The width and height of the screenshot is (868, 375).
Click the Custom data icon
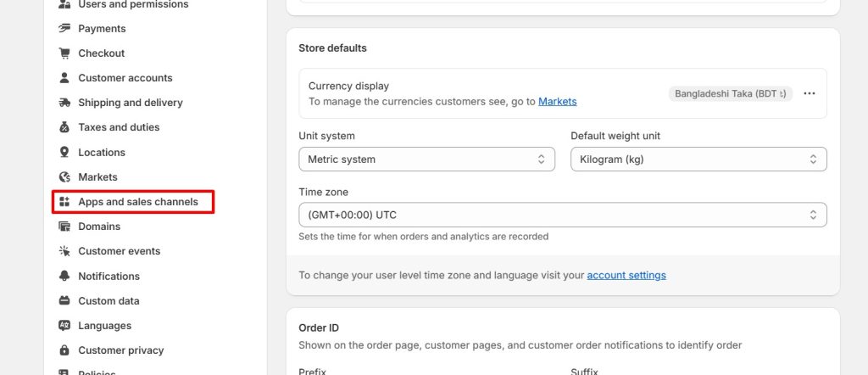pos(64,301)
